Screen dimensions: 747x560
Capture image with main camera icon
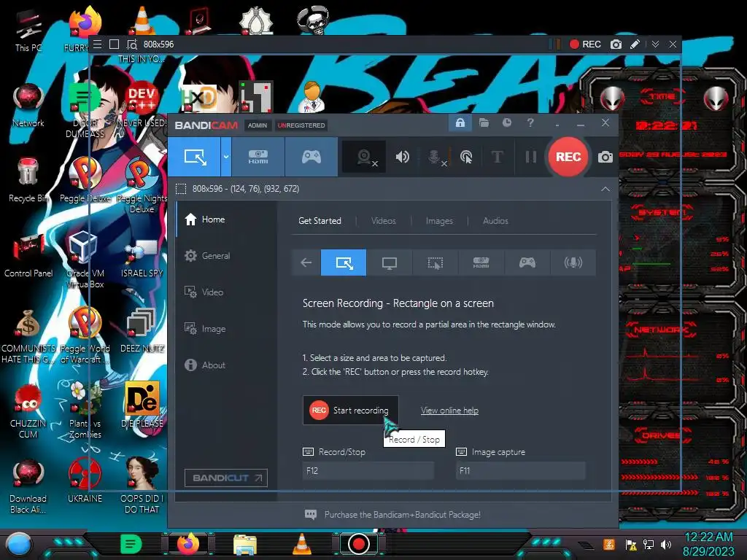click(605, 157)
